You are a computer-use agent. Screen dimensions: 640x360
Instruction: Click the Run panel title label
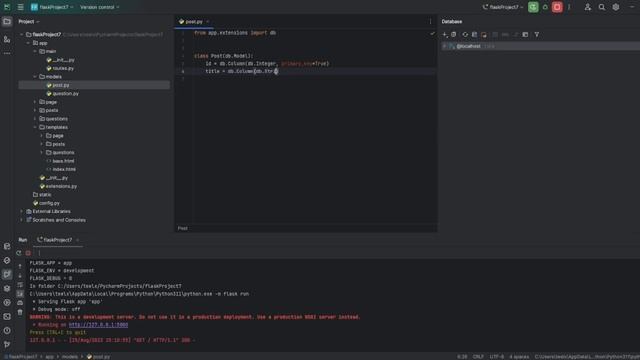(22, 240)
